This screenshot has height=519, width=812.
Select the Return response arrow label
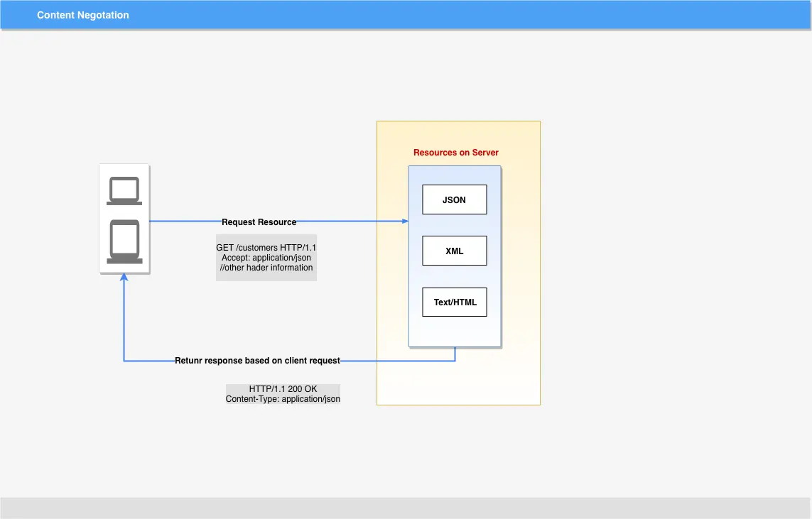257,361
